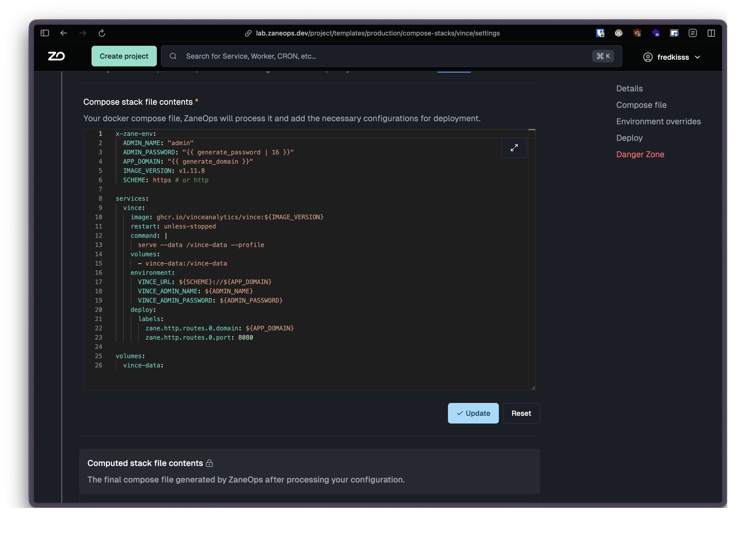Navigate to the Deploy section
Viewport: 756px width, 546px height.
click(x=629, y=138)
